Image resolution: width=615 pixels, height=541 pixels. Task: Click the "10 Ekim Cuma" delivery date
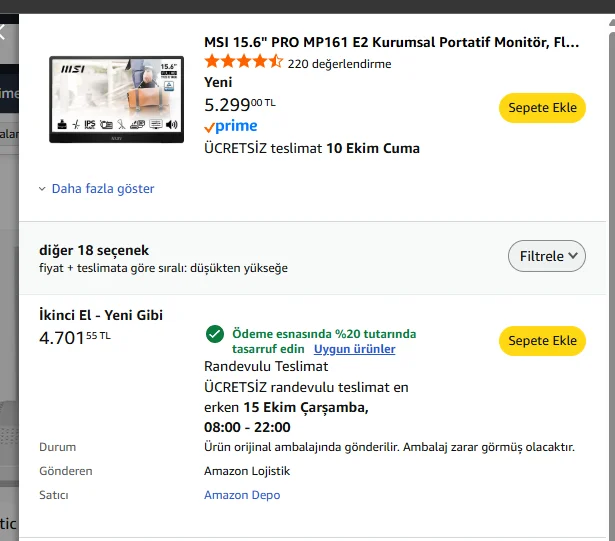click(373, 148)
